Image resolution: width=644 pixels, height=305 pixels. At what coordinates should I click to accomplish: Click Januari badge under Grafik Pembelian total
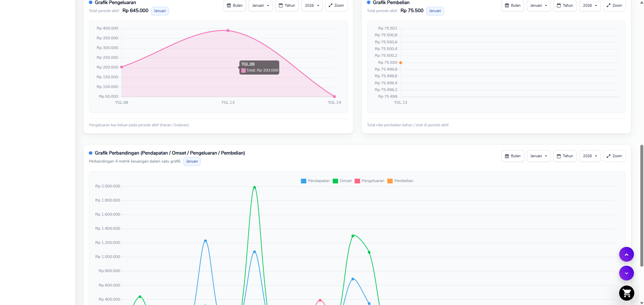tap(435, 11)
